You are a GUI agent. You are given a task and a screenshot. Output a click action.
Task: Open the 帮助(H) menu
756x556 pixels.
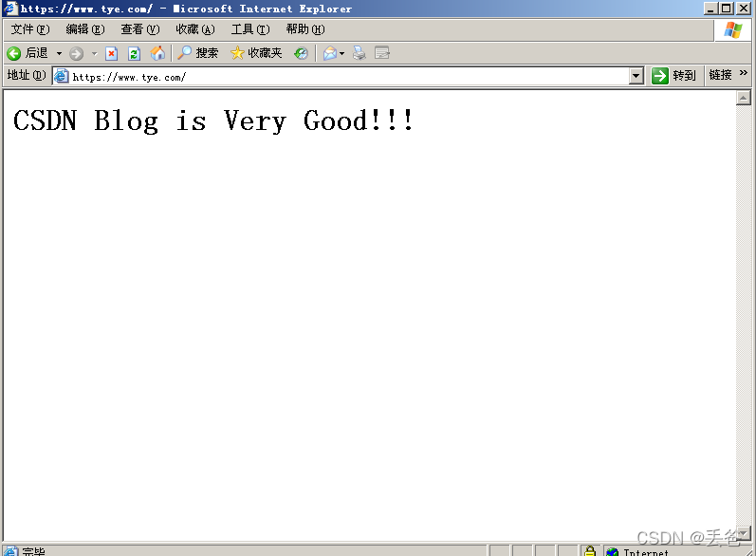coord(305,29)
